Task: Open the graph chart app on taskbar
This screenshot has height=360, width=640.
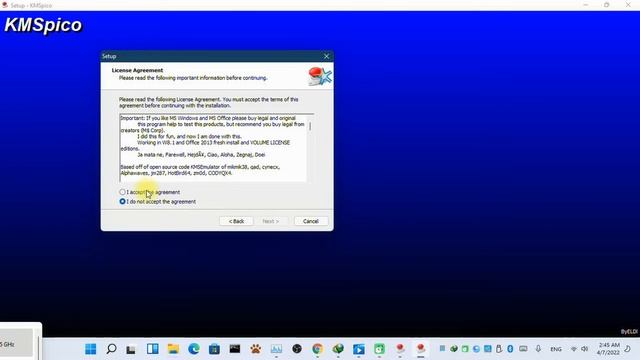Action: click(x=276, y=349)
